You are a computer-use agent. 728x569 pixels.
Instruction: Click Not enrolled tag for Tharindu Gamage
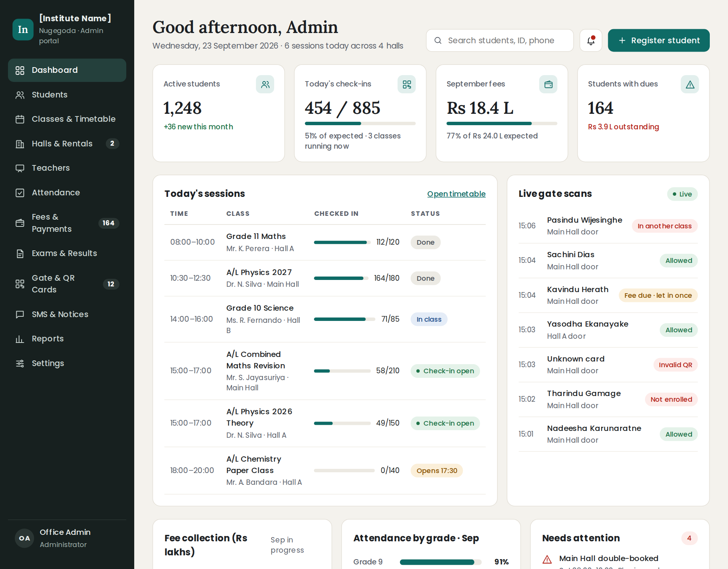click(x=671, y=399)
